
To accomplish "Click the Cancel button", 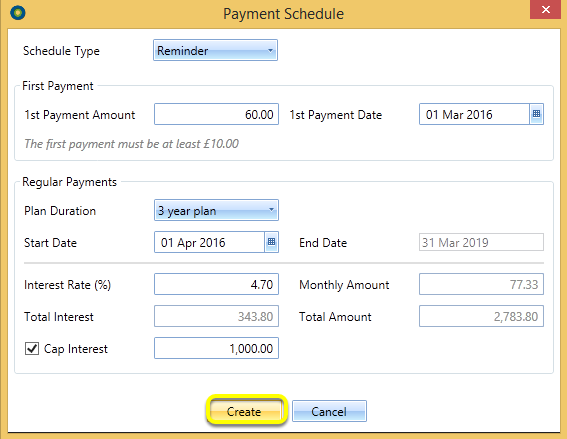I will pos(329,411).
